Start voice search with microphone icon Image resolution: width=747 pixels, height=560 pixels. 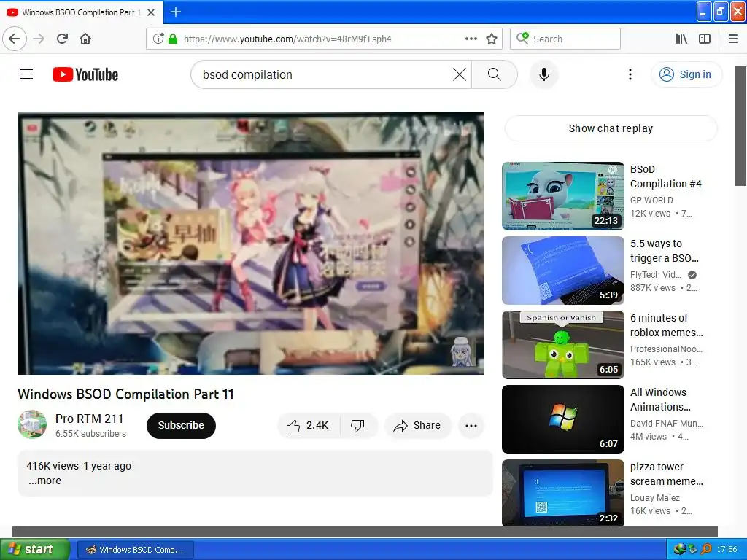tap(544, 74)
